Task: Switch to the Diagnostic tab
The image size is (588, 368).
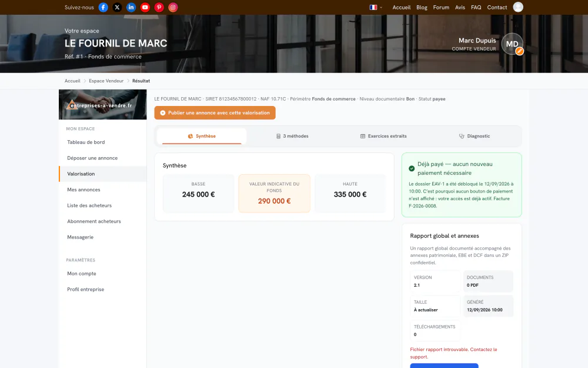Action: [x=475, y=136]
